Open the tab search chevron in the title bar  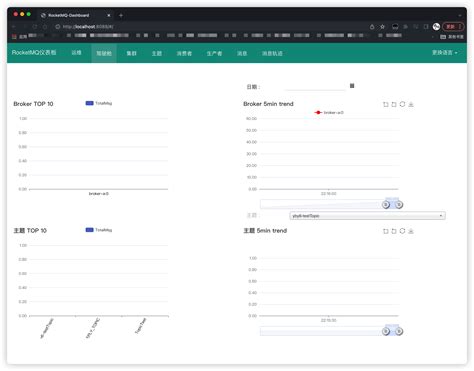[460, 15]
